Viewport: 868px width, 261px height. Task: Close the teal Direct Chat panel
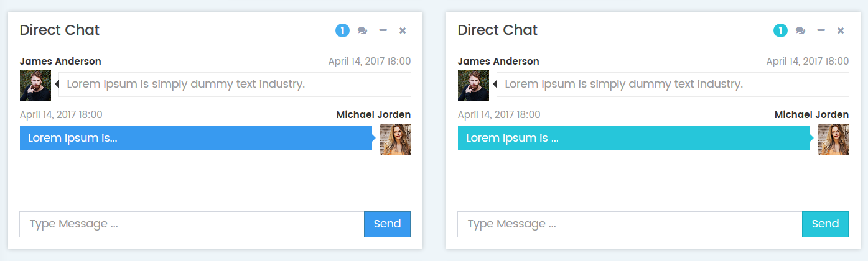point(841,30)
